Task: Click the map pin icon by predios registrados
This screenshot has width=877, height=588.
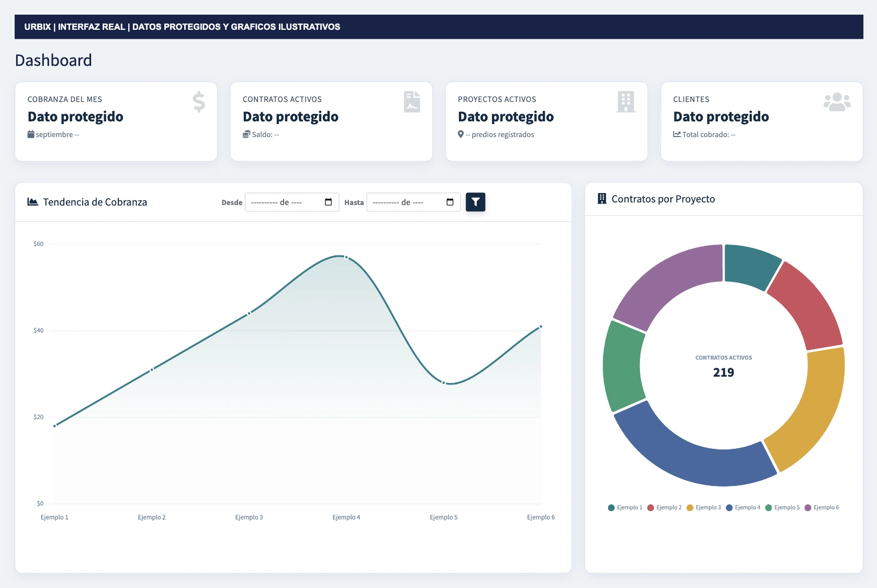Action: tap(460, 134)
